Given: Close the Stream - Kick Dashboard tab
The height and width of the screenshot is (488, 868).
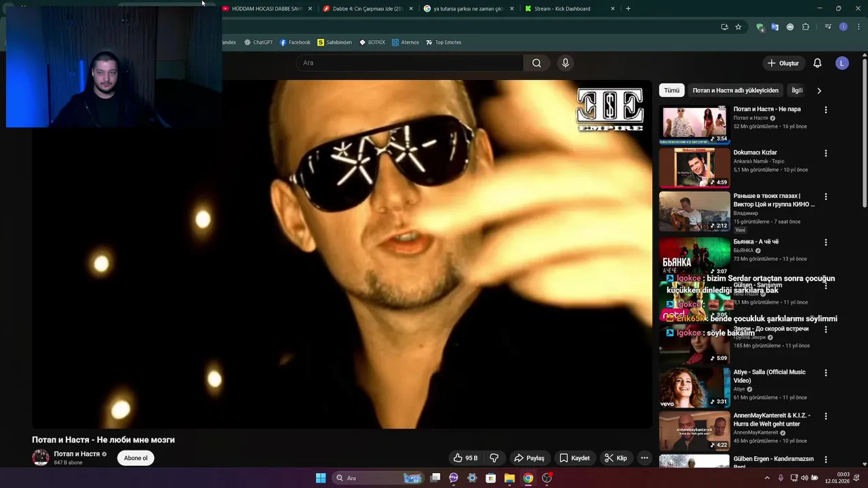Looking at the screenshot, I should coord(613,9).
